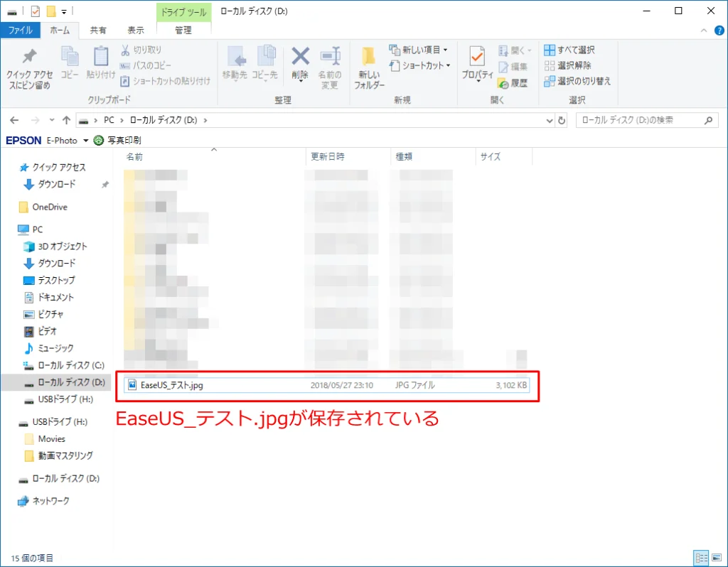Select the EaseUS_テスト.jpg file
The height and width of the screenshot is (567, 728).
coord(172,385)
